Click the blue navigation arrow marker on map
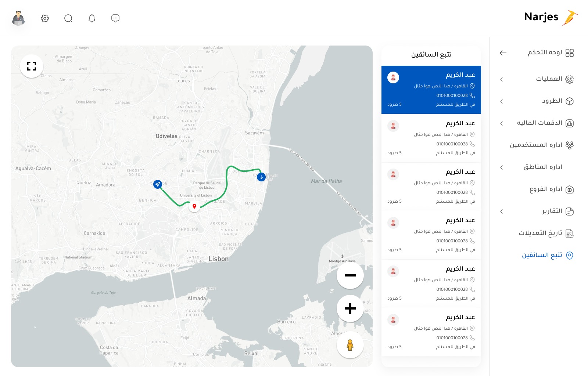The width and height of the screenshot is (588, 376). [x=158, y=184]
